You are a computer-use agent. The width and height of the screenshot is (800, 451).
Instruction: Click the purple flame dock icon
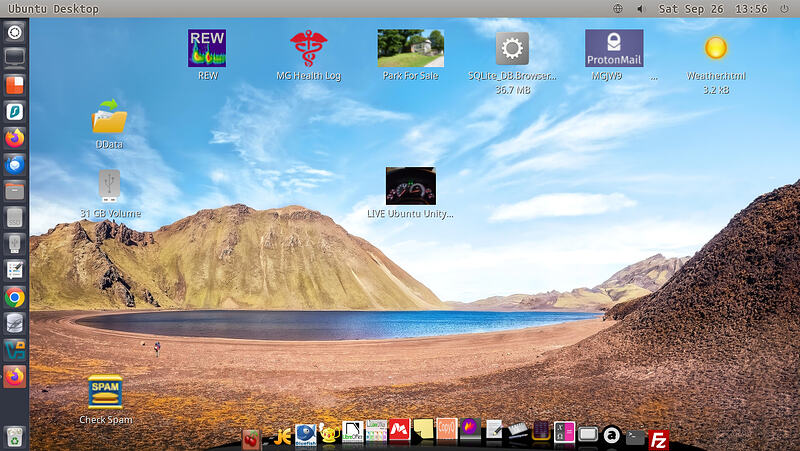[470, 428]
